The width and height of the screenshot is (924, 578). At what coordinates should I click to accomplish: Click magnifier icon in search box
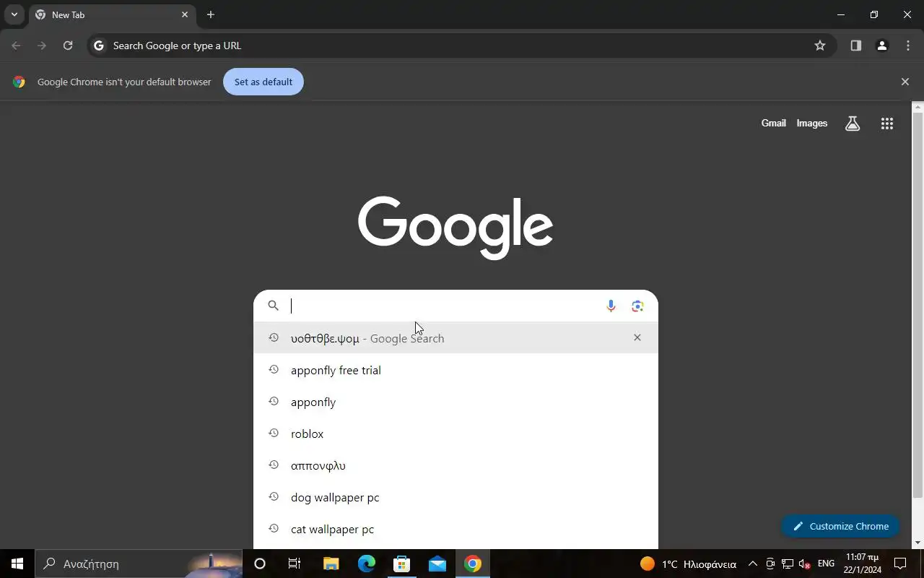coord(274,306)
